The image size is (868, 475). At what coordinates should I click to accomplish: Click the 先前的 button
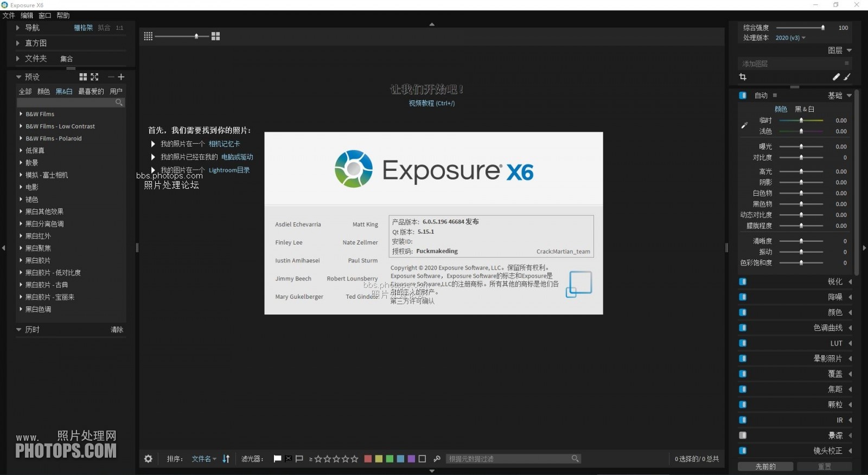coord(765,466)
